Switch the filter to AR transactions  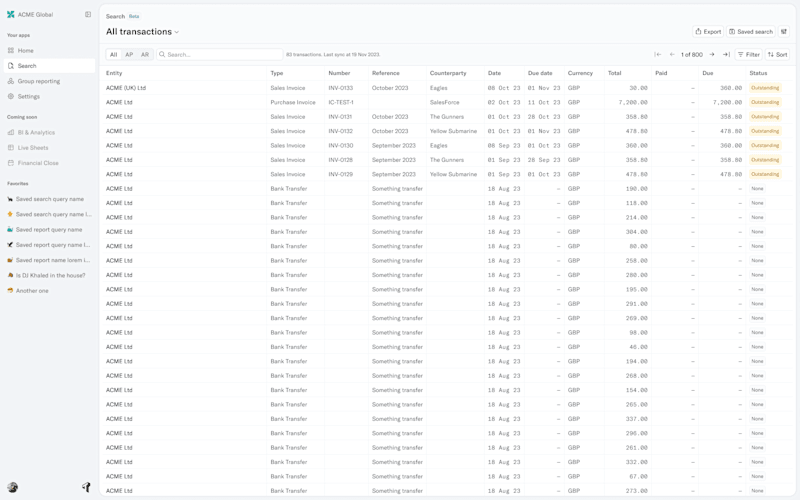(145, 55)
